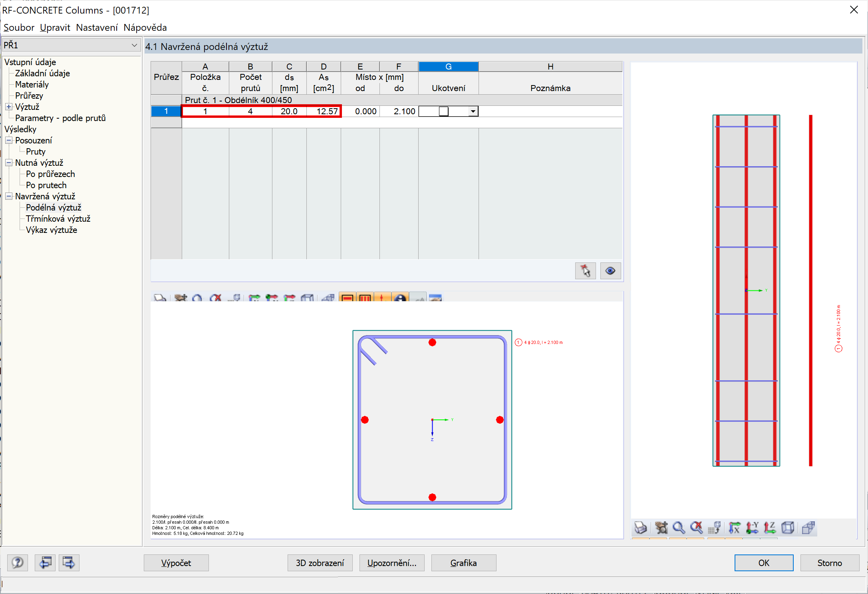Open the PŘ1 case dropdown
The image size is (868, 594).
(134, 45)
